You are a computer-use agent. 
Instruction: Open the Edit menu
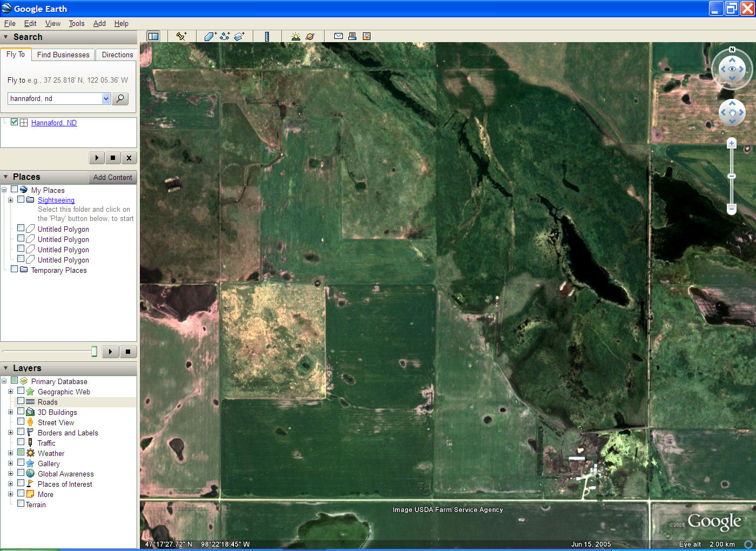point(30,23)
